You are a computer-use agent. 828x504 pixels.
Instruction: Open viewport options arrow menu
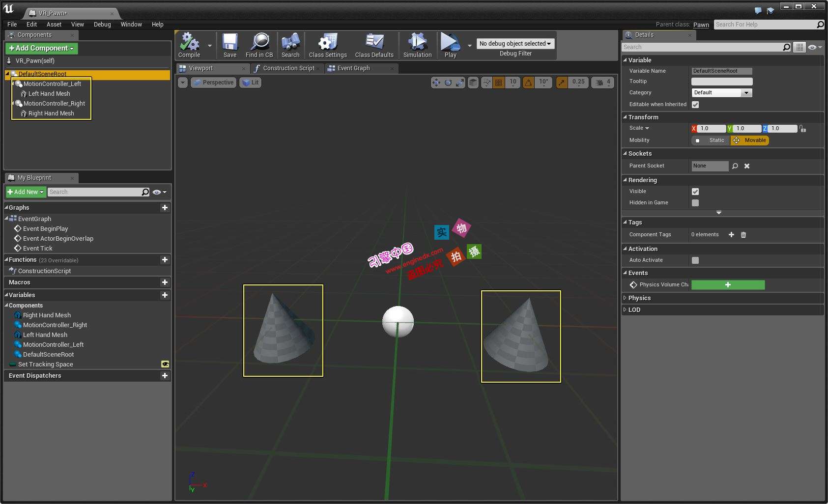click(x=183, y=83)
